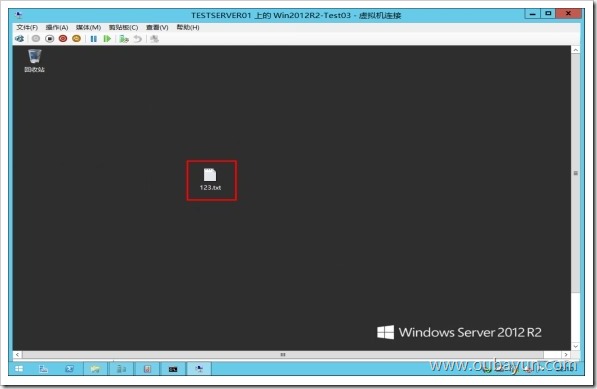Click the Ctrl+Alt+Delete toolbar icon
This screenshot has height=389, width=597.
(x=19, y=38)
